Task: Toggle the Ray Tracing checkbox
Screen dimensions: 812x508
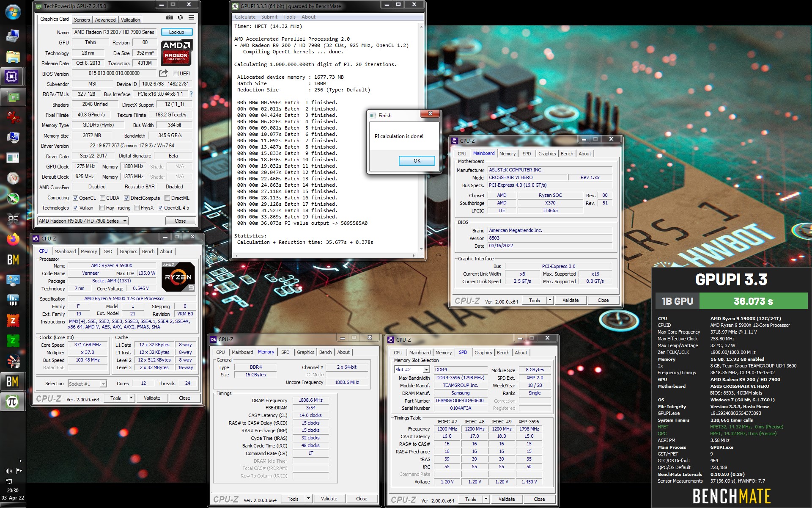Action: pyautogui.click(x=102, y=208)
